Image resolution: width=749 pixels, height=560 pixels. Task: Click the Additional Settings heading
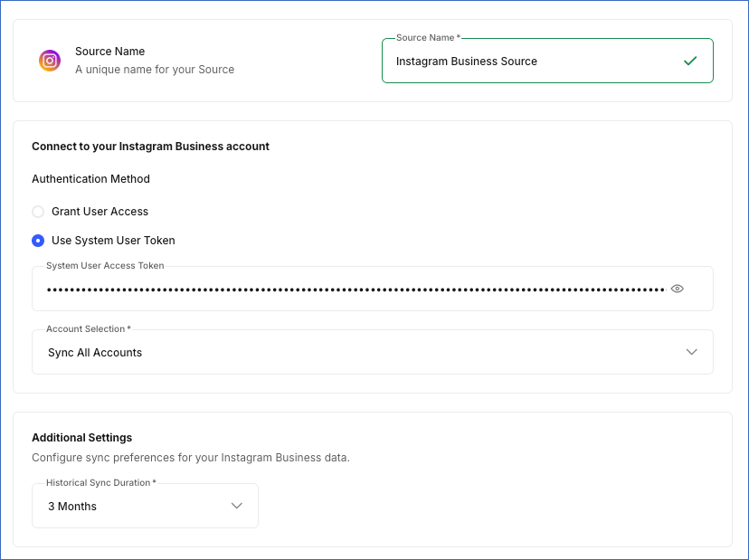tap(81, 438)
